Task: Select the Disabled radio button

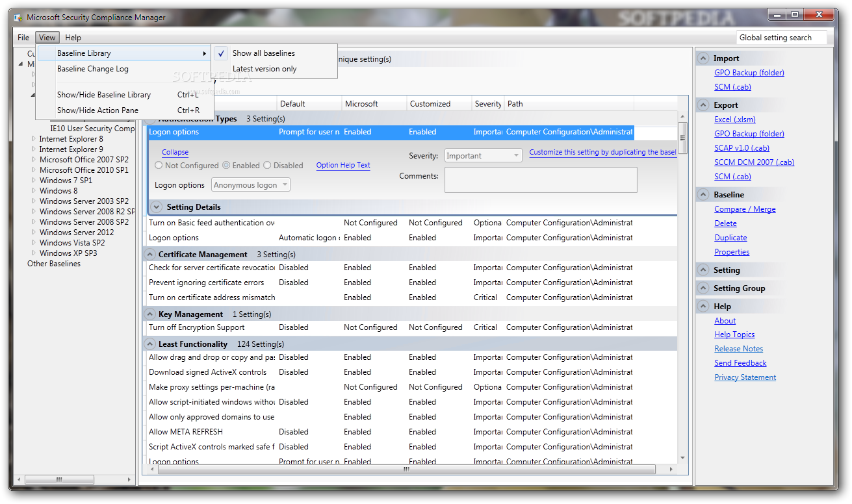Action: click(267, 166)
